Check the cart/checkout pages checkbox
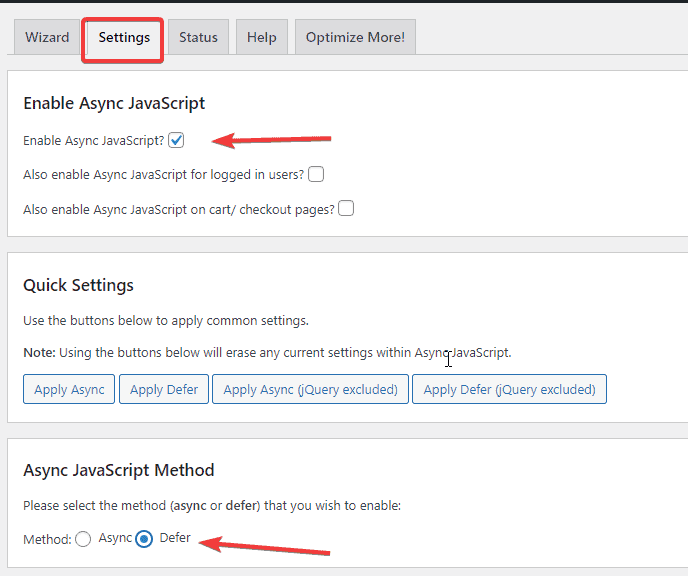Viewport: 688px width, 576px height. coord(346,209)
